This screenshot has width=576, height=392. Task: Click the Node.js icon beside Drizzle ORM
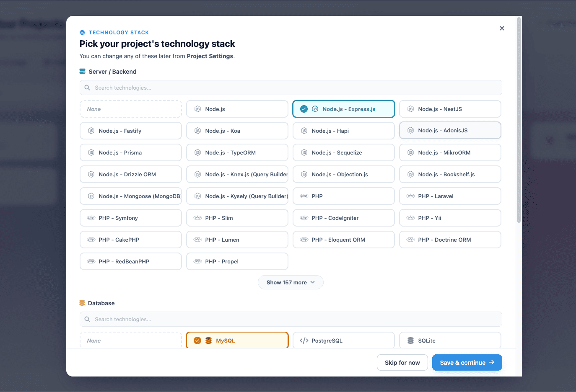(91, 174)
